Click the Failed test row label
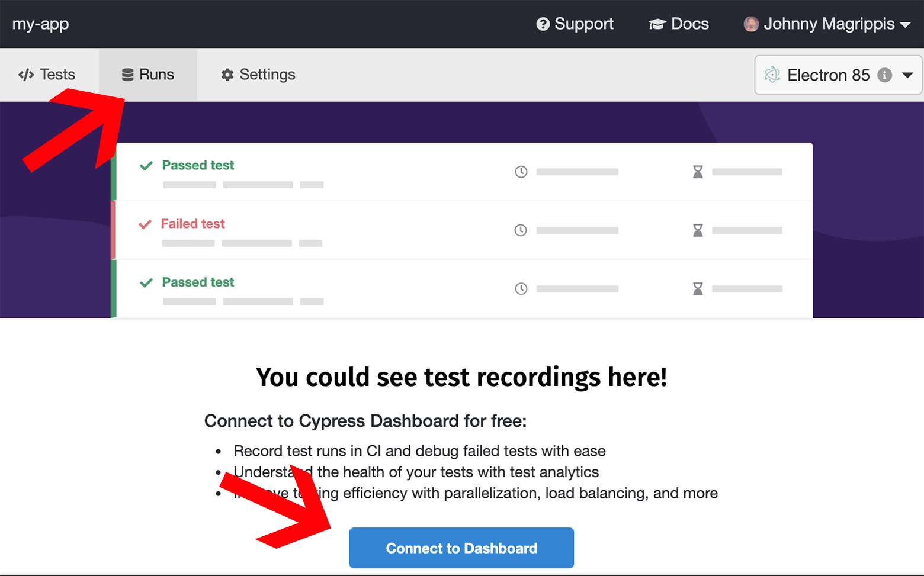The height and width of the screenshot is (576, 924). point(193,224)
